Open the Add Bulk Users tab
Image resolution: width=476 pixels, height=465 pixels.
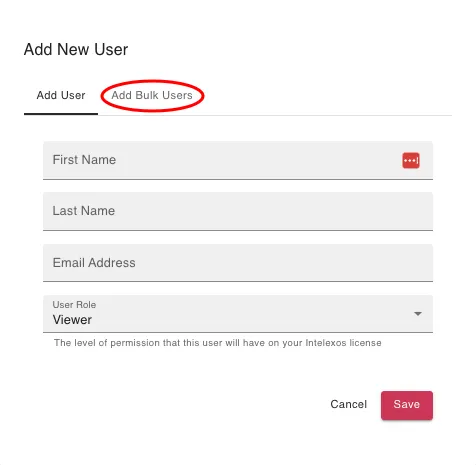point(152,95)
